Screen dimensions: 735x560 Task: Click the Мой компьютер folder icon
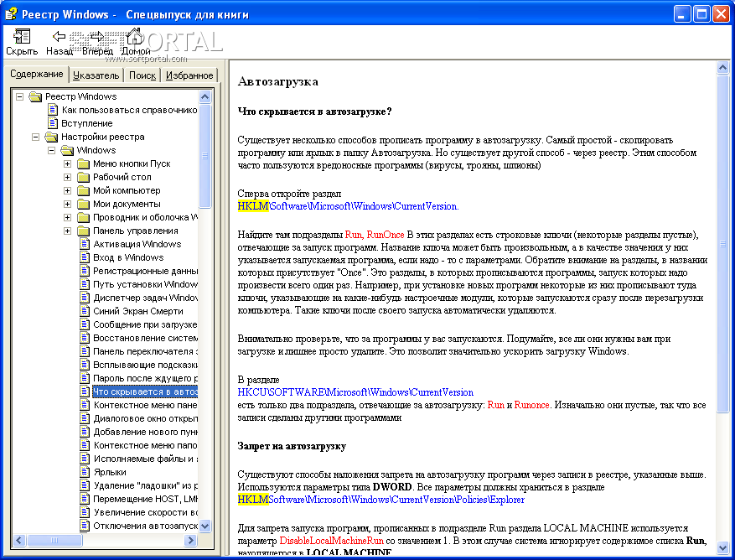(x=84, y=191)
